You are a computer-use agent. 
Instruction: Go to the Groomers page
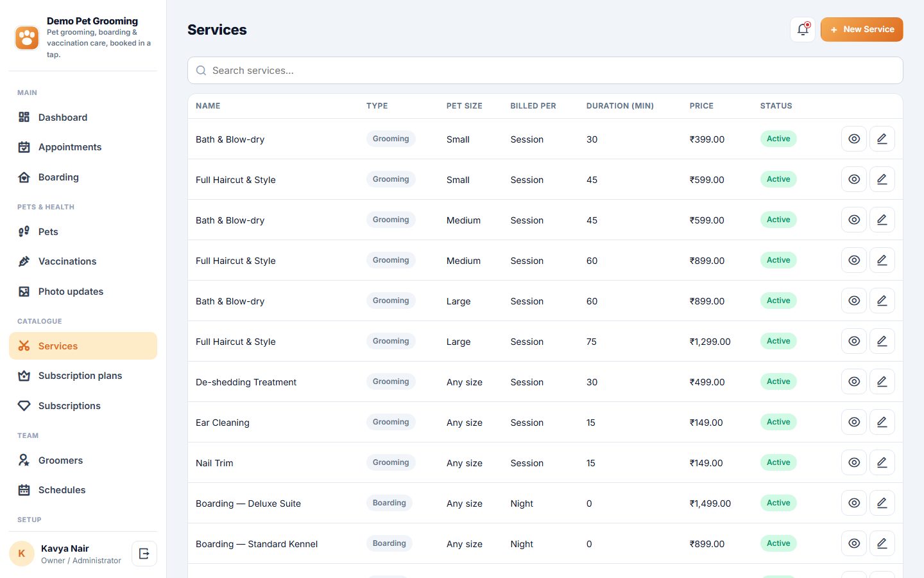click(83, 460)
